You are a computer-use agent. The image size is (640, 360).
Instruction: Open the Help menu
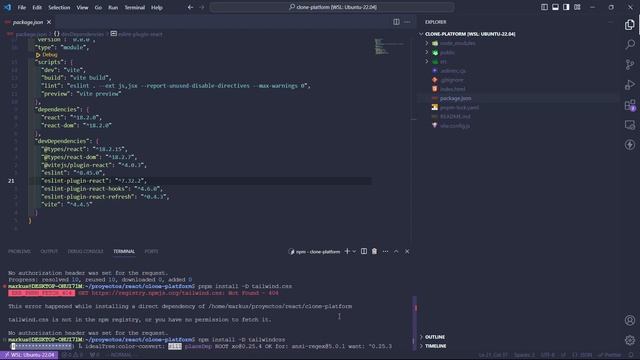(157, 7)
